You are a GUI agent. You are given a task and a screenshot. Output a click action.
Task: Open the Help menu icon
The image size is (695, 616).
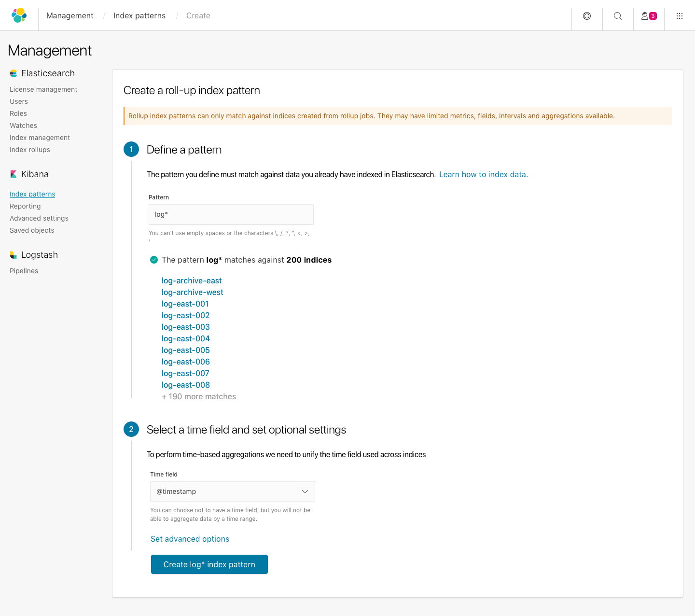click(587, 15)
